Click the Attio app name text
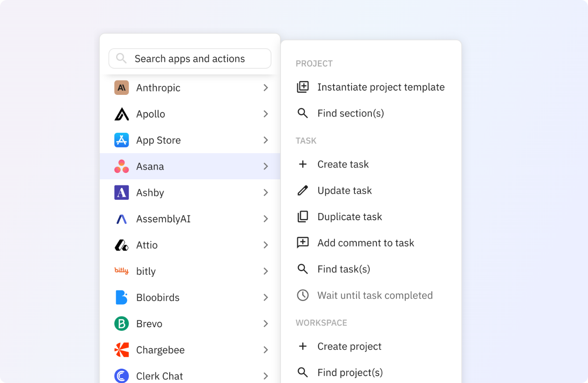 click(x=147, y=245)
